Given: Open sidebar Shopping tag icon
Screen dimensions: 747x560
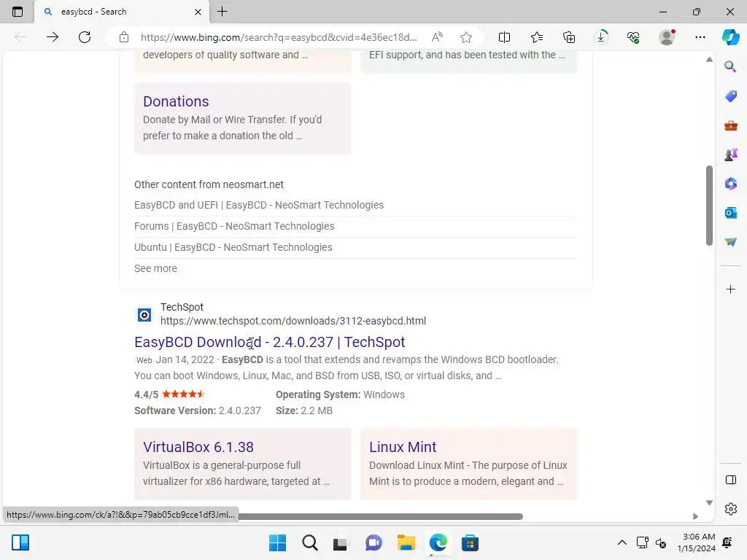Looking at the screenshot, I should [x=730, y=96].
